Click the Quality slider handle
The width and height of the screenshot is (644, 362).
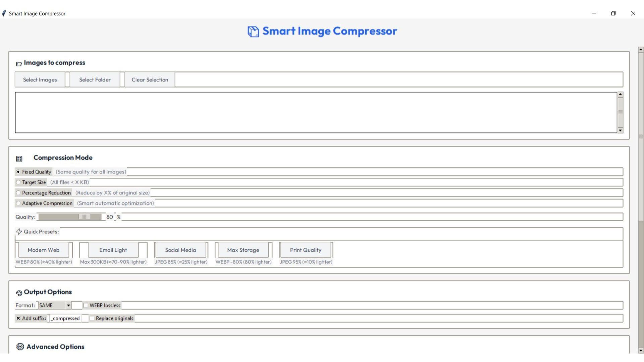(x=85, y=217)
